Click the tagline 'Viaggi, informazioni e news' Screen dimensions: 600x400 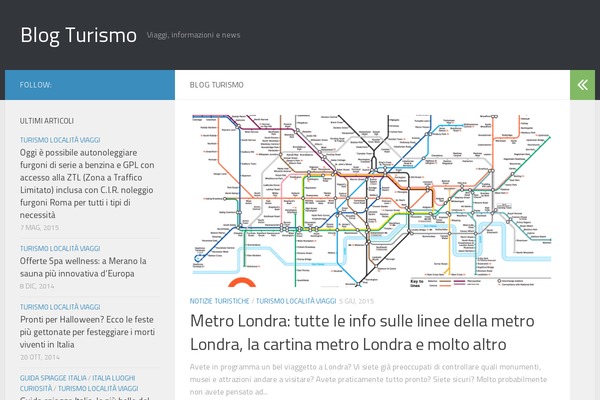pyautogui.click(x=193, y=35)
